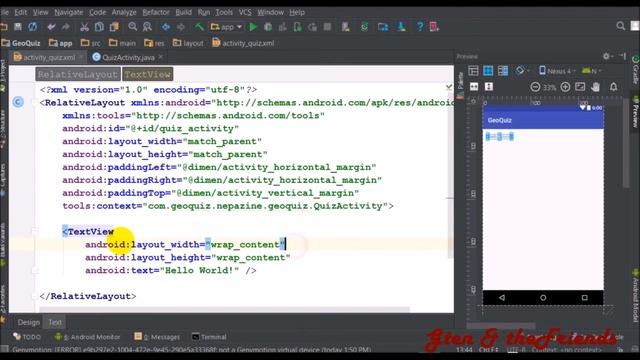The width and height of the screenshot is (640, 360).
Task: Open the preview orientation dropdown
Action: pos(522,71)
